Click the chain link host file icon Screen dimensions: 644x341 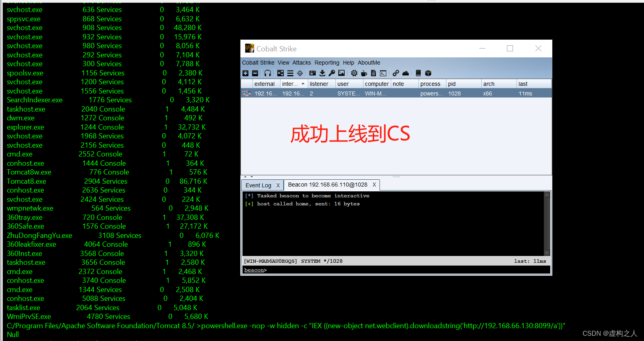point(396,73)
